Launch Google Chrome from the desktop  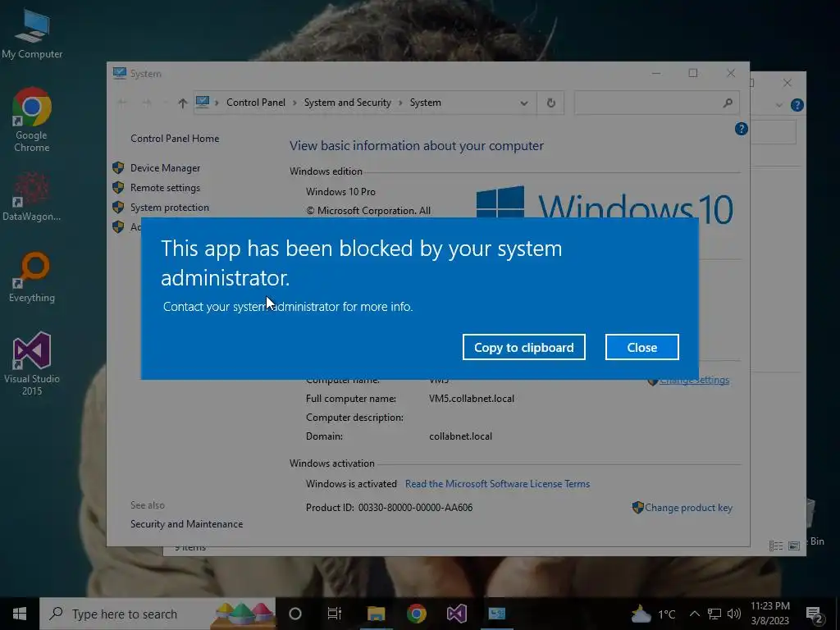point(32,119)
